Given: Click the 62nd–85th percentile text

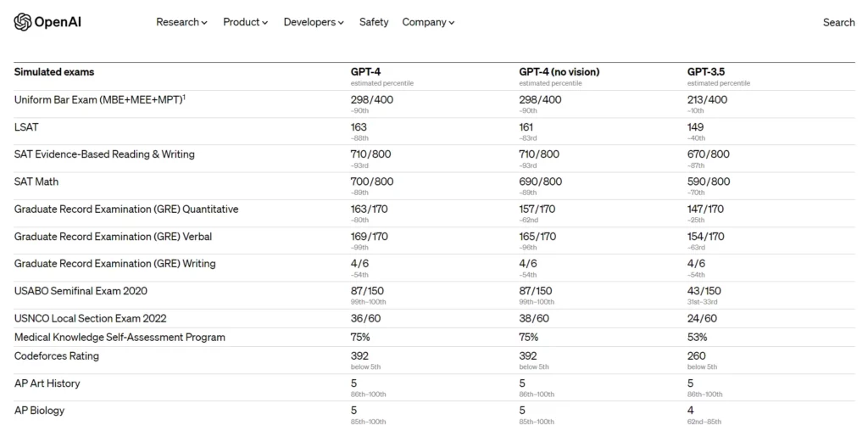Looking at the screenshot, I should click(704, 422).
